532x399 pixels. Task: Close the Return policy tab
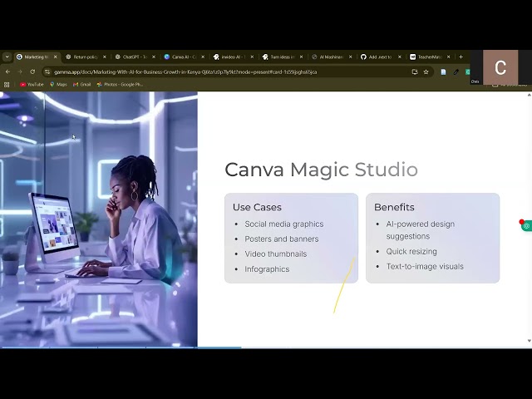click(x=105, y=57)
